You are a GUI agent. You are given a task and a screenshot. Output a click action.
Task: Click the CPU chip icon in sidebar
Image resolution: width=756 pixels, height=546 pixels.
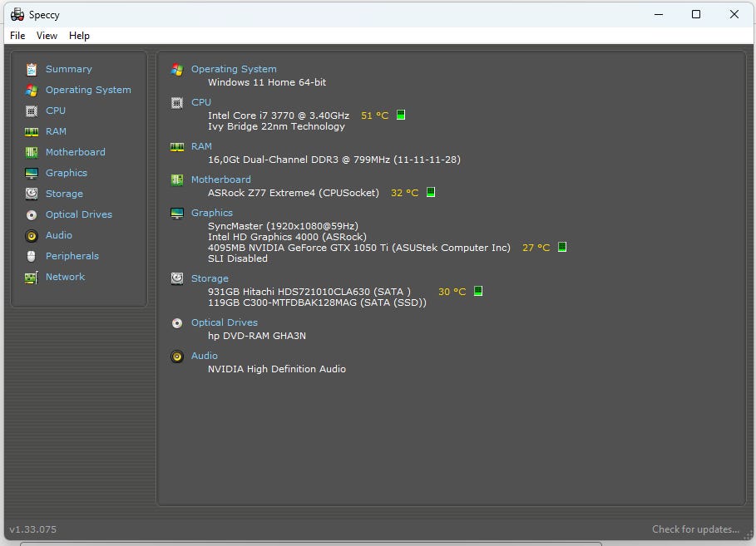coord(32,111)
